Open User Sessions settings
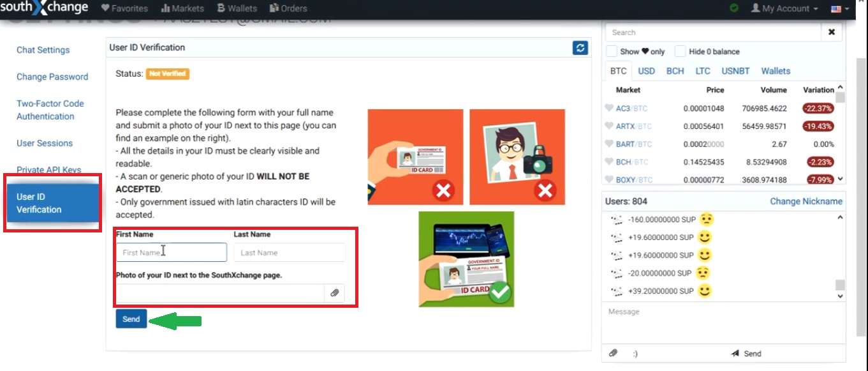The image size is (868, 371). (45, 143)
